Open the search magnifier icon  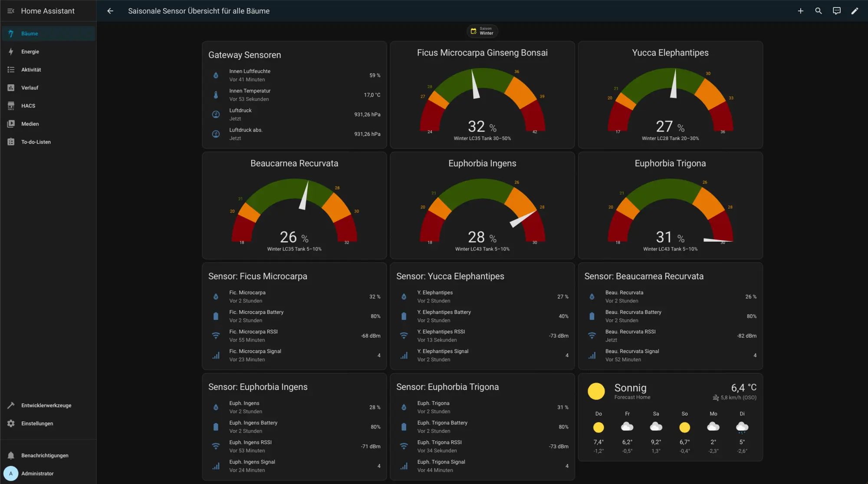tap(819, 11)
